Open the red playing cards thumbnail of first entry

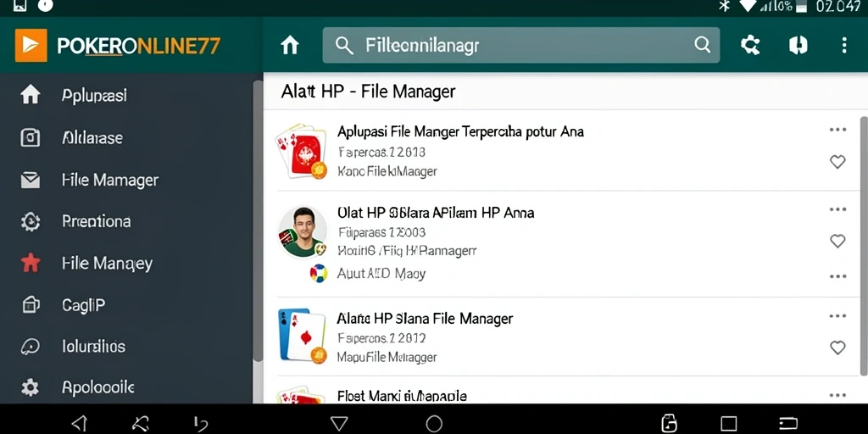coord(302,151)
